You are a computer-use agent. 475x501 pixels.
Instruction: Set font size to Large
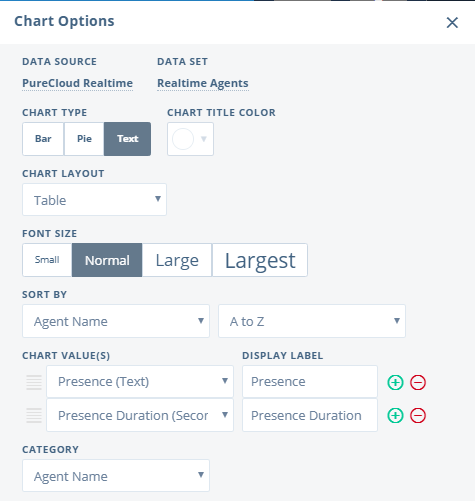pyautogui.click(x=177, y=260)
